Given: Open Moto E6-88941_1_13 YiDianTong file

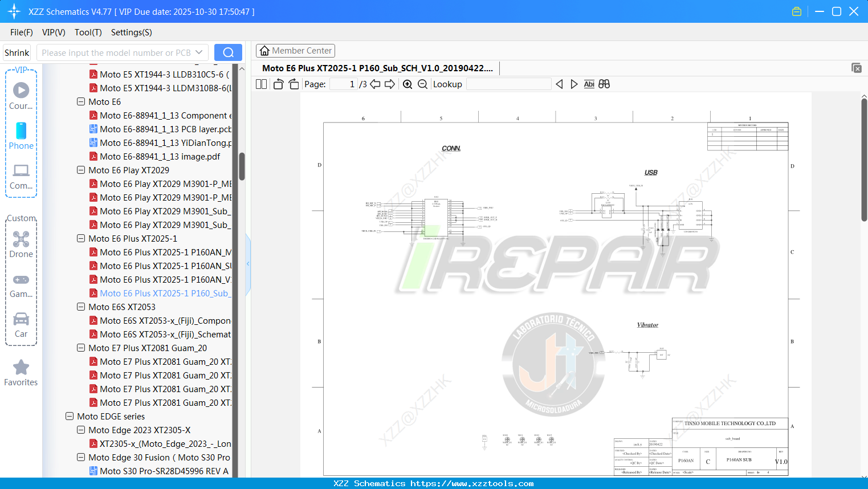Looking at the screenshot, I should [160, 143].
